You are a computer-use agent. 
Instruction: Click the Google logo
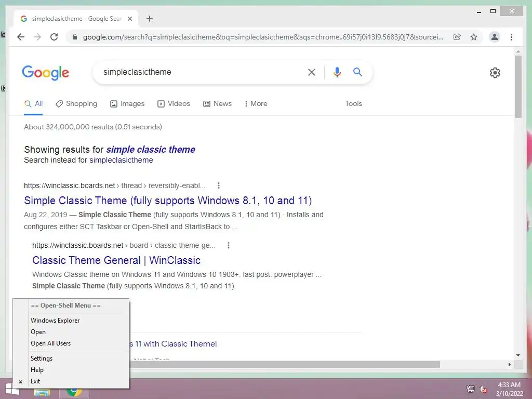click(46, 73)
